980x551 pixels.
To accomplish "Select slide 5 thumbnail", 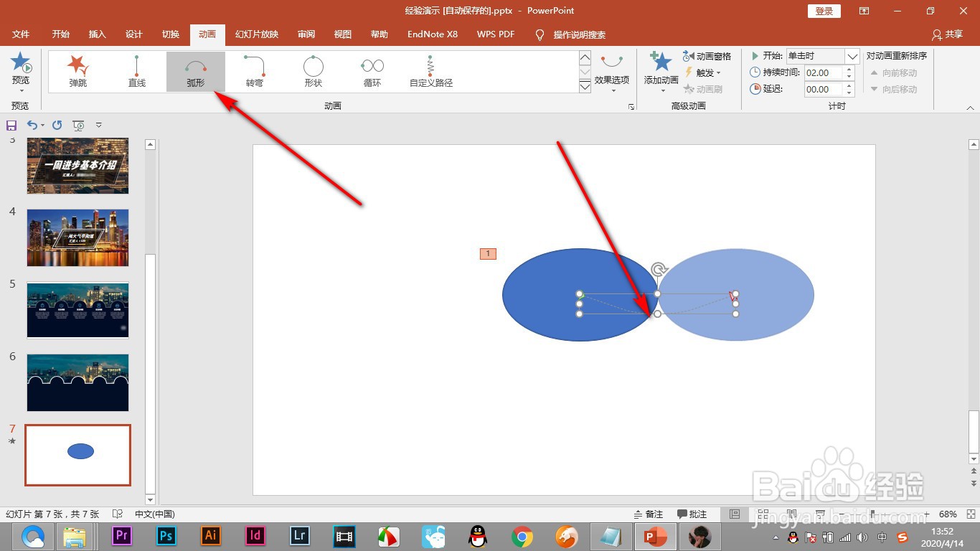I will [78, 310].
